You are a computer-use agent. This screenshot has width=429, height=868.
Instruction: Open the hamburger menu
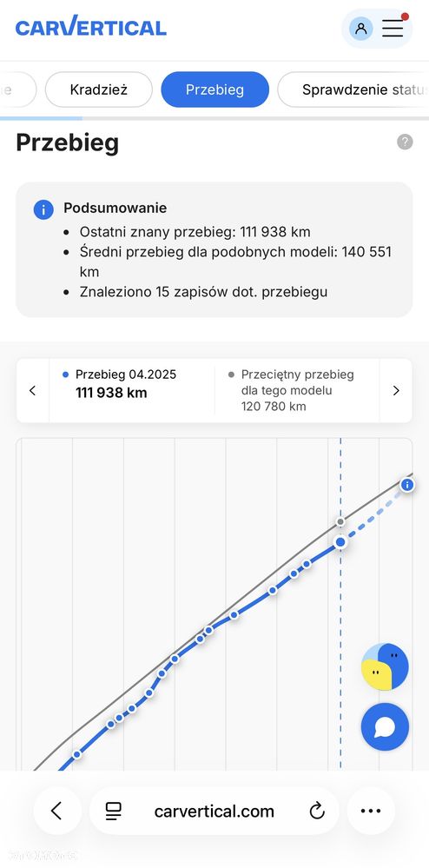(393, 28)
